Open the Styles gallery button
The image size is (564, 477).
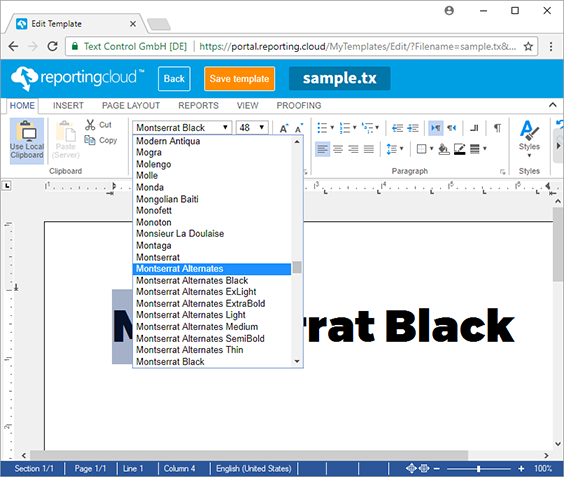[529, 138]
